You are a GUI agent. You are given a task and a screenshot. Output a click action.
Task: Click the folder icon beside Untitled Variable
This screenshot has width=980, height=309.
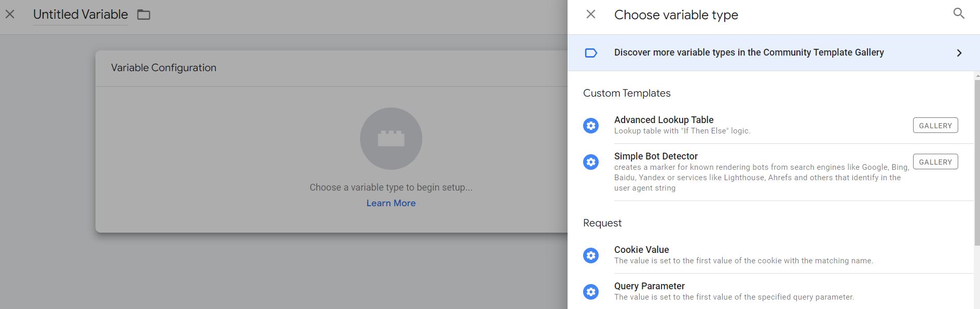tap(144, 15)
